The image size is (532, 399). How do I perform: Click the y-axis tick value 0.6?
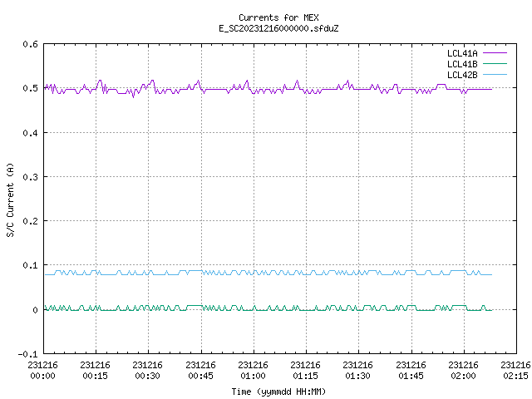[30, 44]
